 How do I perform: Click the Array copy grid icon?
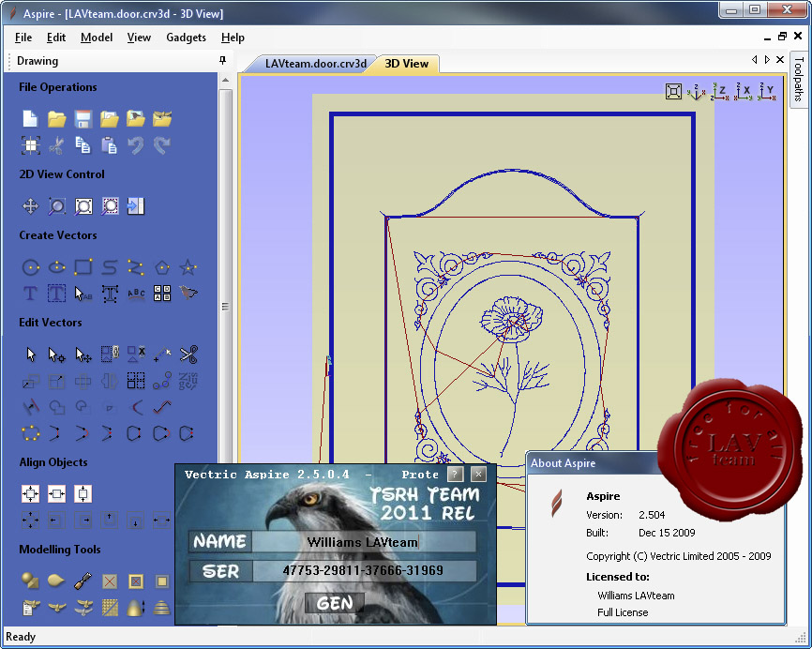[x=136, y=381]
